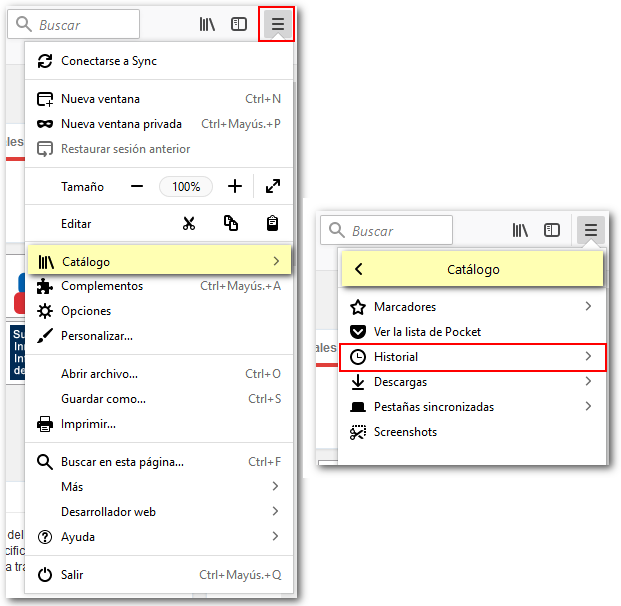Click the back arrow in Catálogo header

pyautogui.click(x=359, y=269)
